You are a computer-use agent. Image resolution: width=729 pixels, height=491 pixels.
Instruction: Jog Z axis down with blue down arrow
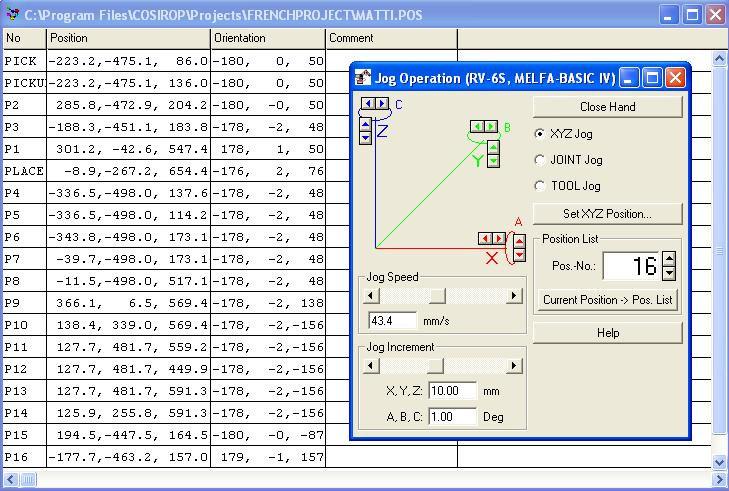(x=365, y=138)
